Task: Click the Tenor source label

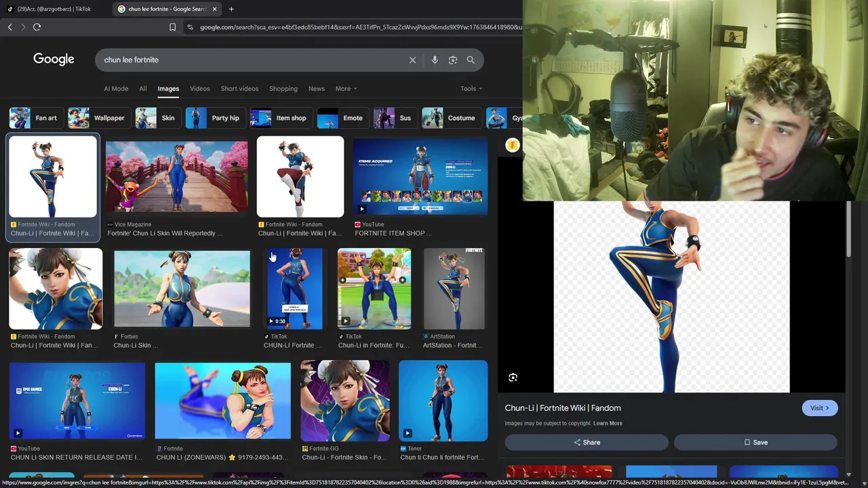Action: (x=414, y=449)
